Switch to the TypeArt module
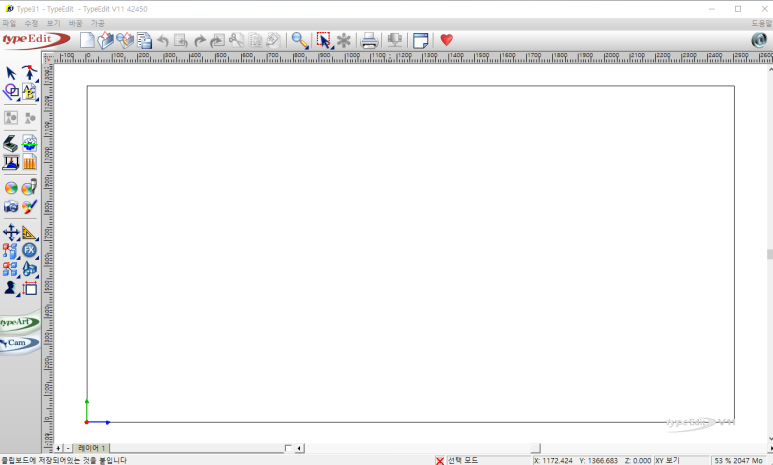This screenshot has width=773, height=465. 20,322
